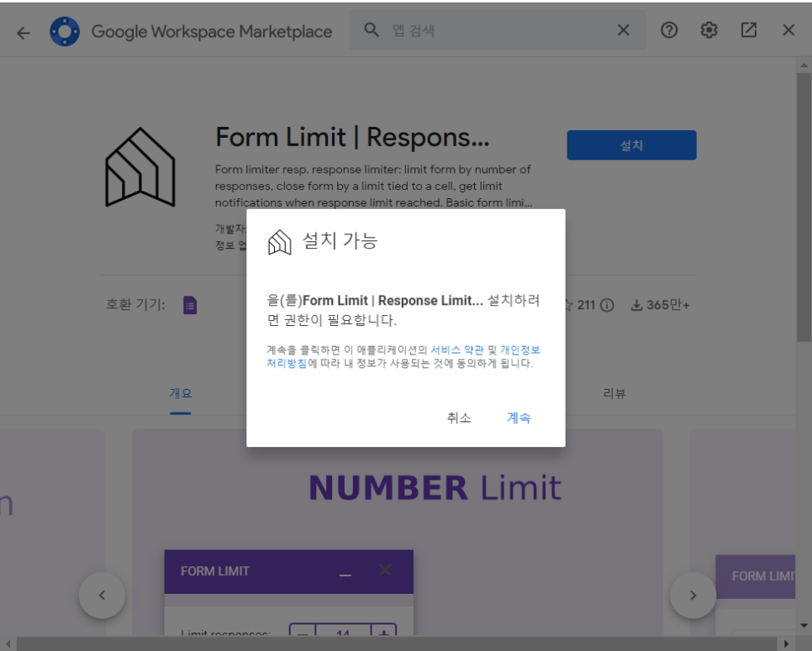Clear the app search field
The height and width of the screenshot is (651, 812).
click(624, 30)
